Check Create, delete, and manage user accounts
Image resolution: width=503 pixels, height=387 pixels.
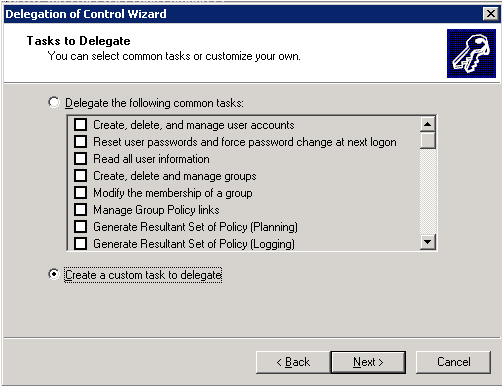[x=80, y=125]
